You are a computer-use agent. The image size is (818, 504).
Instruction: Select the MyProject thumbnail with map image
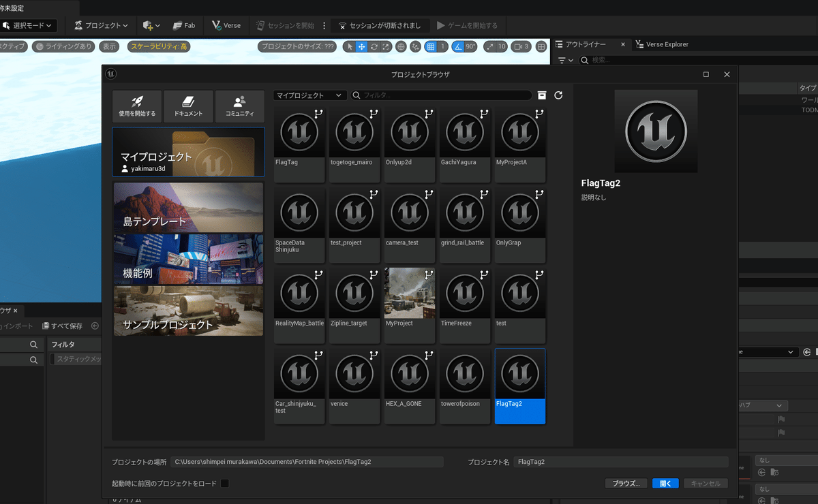(x=410, y=305)
